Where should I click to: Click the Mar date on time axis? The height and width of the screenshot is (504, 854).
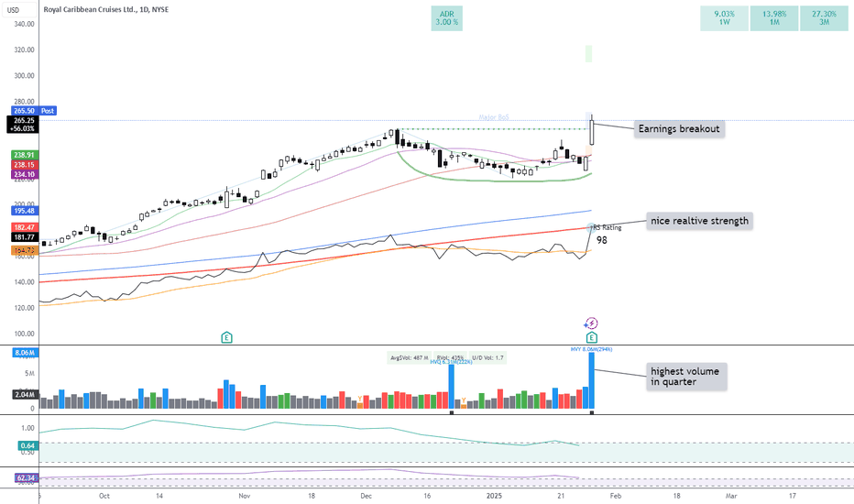[731, 496]
